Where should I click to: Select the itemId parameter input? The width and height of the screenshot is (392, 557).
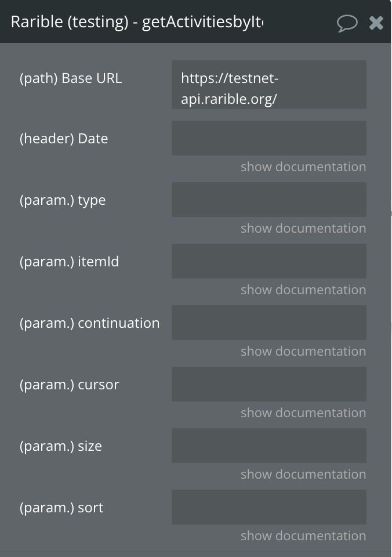click(x=269, y=261)
